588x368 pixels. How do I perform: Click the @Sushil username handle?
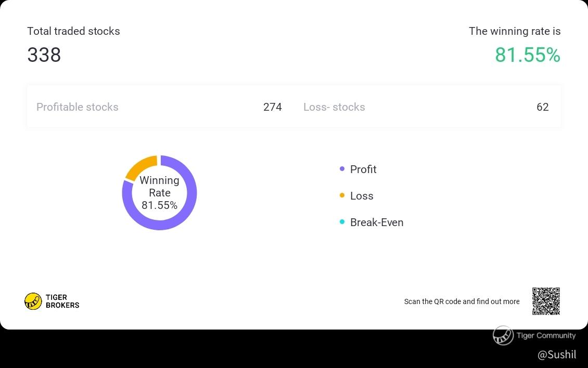click(x=557, y=354)
